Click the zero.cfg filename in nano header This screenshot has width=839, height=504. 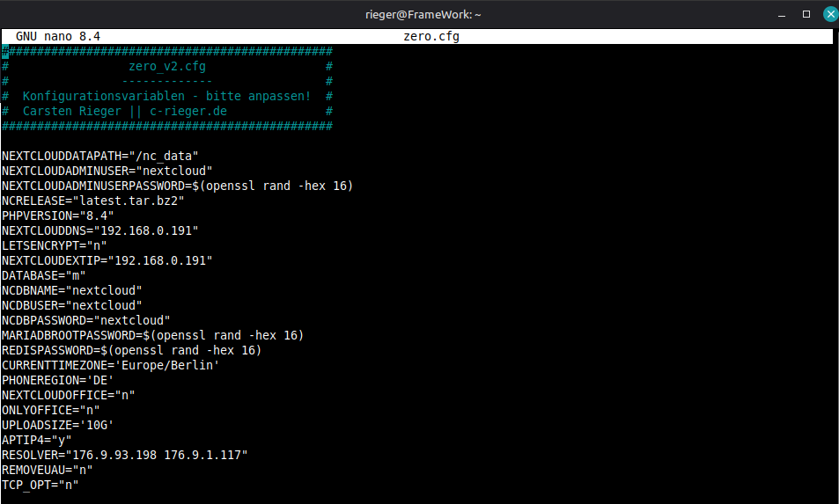tap(431, 37)
